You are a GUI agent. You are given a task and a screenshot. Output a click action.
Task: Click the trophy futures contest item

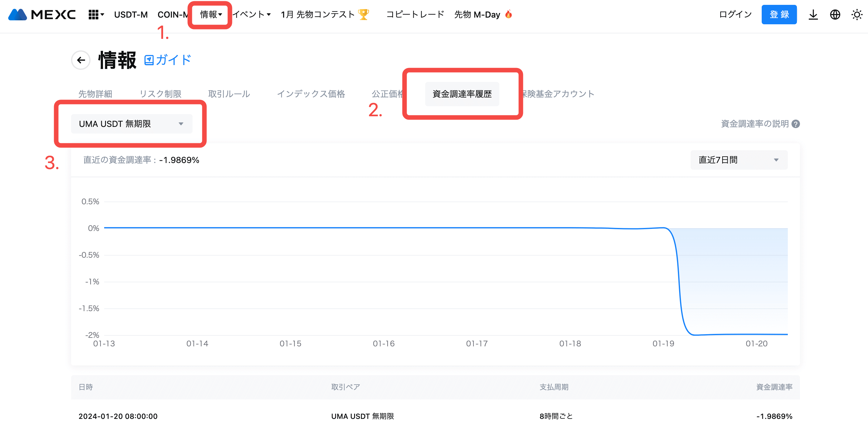[x=325, y=15]
